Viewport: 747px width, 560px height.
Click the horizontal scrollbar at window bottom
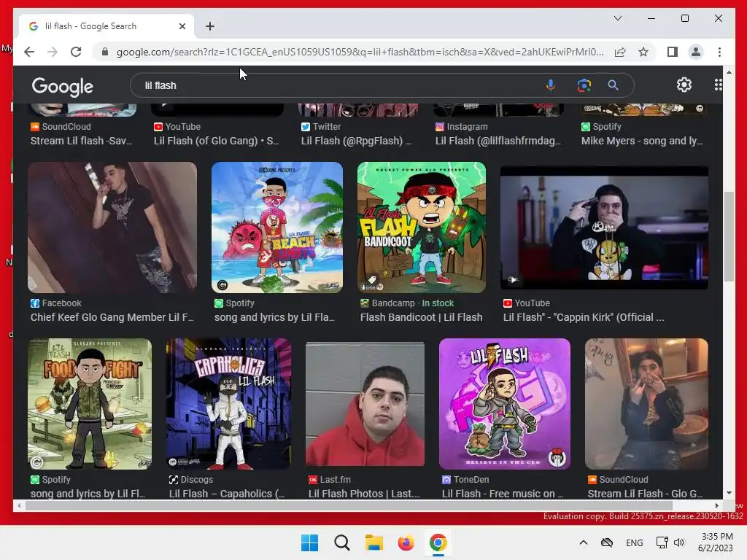[348, 505]
